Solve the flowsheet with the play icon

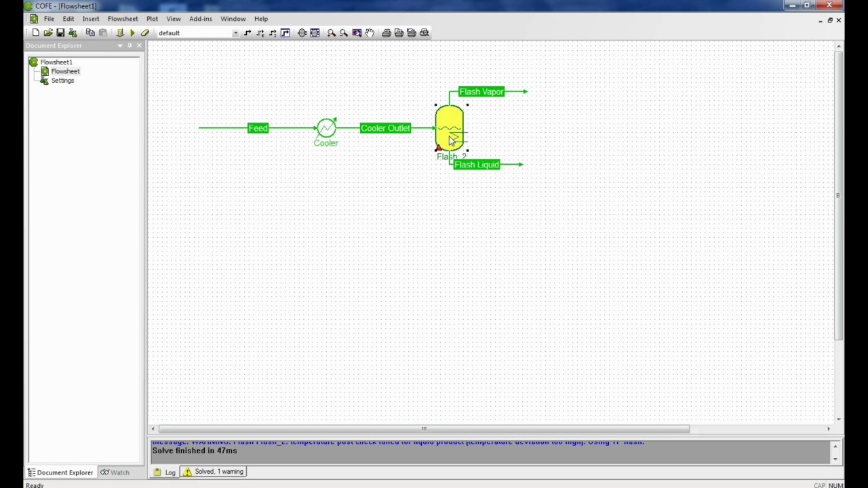coord(132,33)
